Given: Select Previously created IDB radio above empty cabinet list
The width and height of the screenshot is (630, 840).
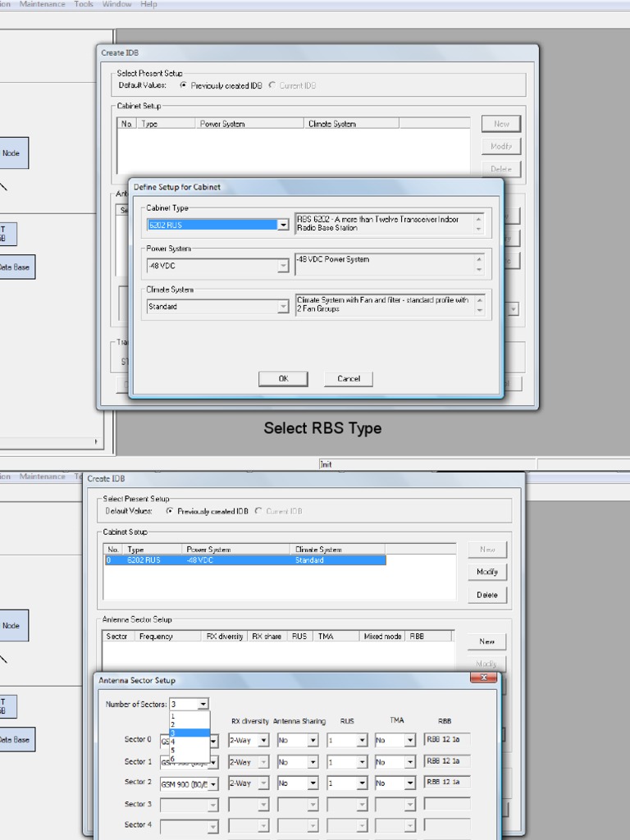Looking at the screenshot, I should pos(183,85).
